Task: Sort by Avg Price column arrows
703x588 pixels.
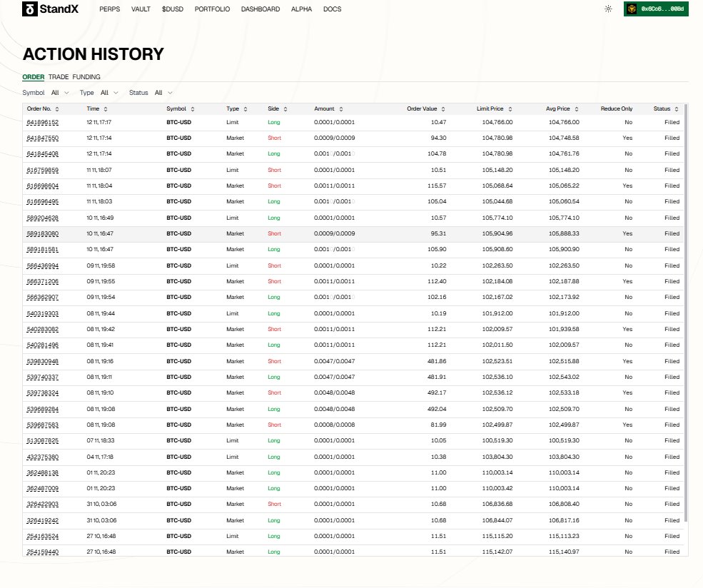Action: pyautogui.click(x=574, y=108)
